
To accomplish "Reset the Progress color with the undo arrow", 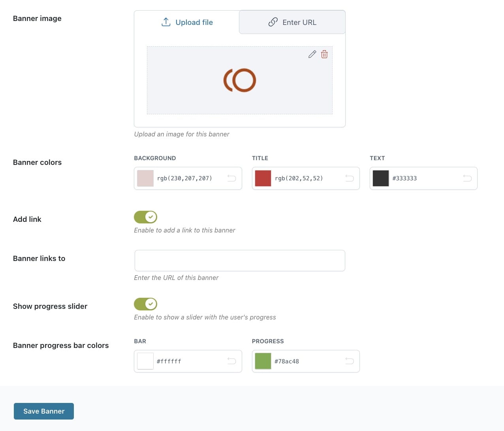I will point(350,361).
